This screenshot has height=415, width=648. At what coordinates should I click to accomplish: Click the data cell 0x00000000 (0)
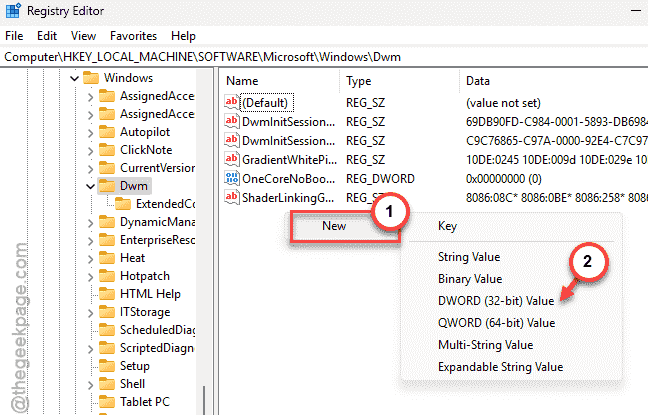(x=503, y=179)
